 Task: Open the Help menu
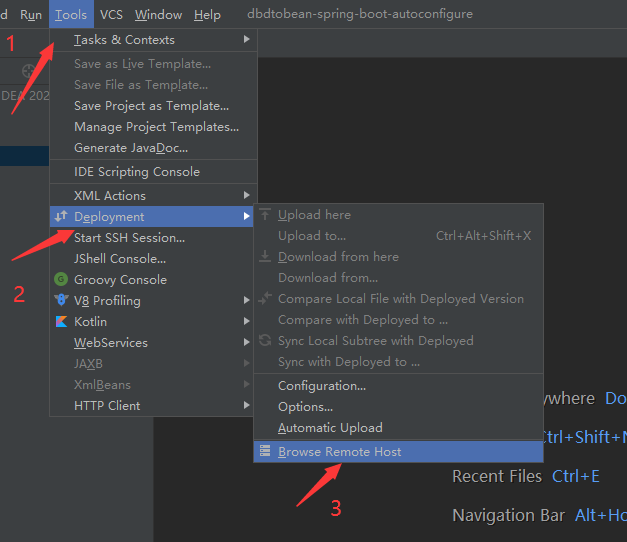click(x=207, y=15)
